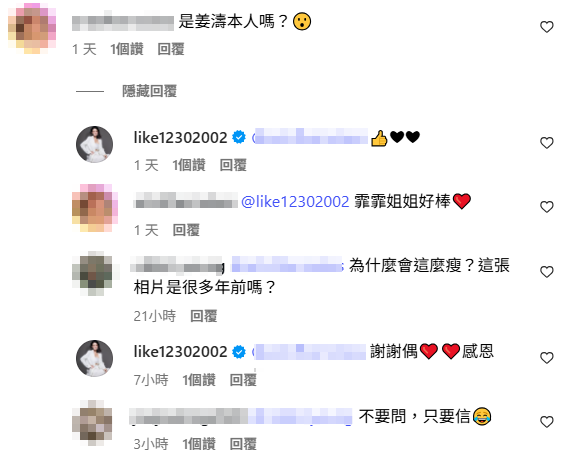Like the 不要問，只要信 comment
This screenshot has height=450, width=567.
[546, 422]
